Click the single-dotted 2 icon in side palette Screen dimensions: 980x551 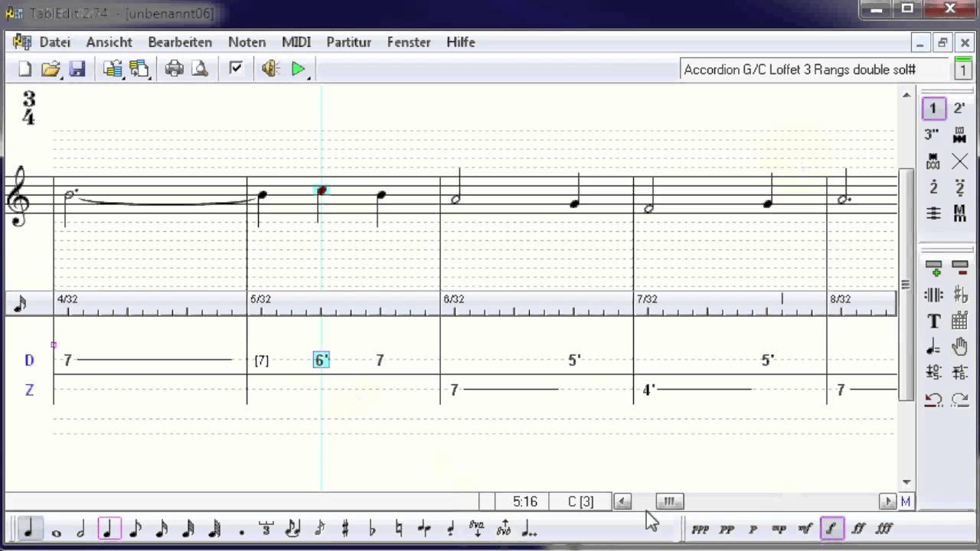click(933, 187)
